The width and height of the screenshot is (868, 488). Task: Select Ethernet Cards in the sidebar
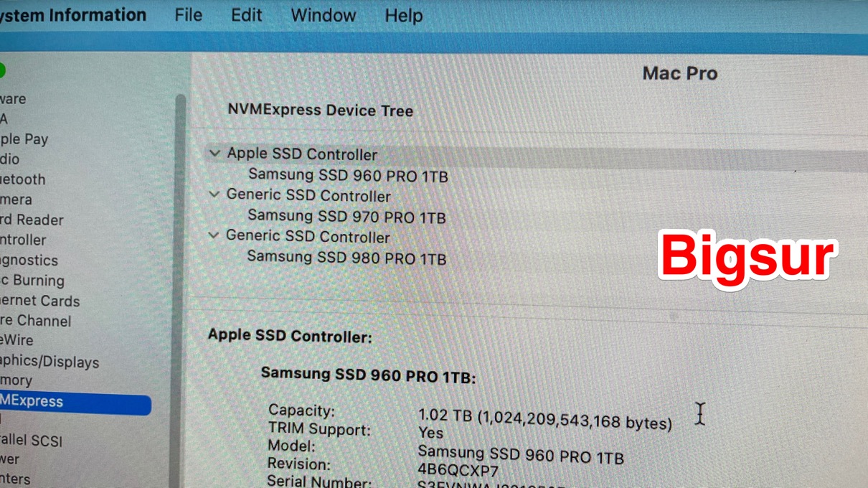(40, 301)
